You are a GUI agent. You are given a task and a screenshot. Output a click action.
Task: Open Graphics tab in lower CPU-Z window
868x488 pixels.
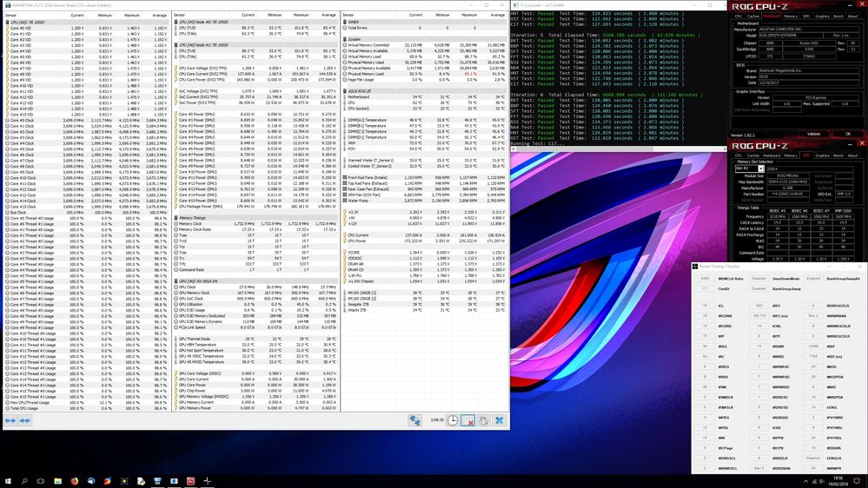(x=822, y=155)
